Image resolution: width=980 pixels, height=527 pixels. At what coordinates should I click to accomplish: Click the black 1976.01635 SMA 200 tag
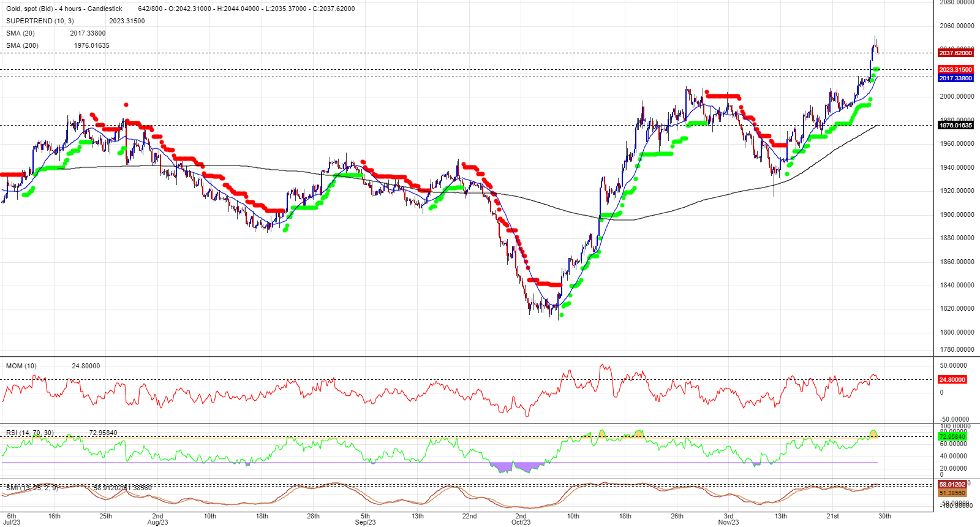pos(956,125)
